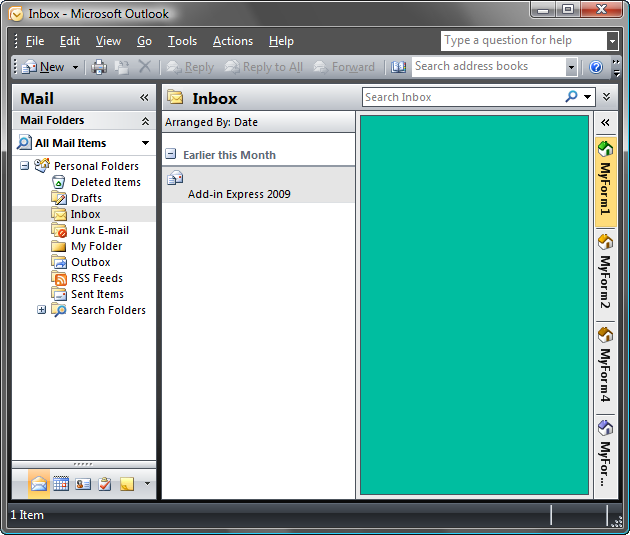Collapse the Earlier this Month group
Screen dimensions: 630x535
171,153
